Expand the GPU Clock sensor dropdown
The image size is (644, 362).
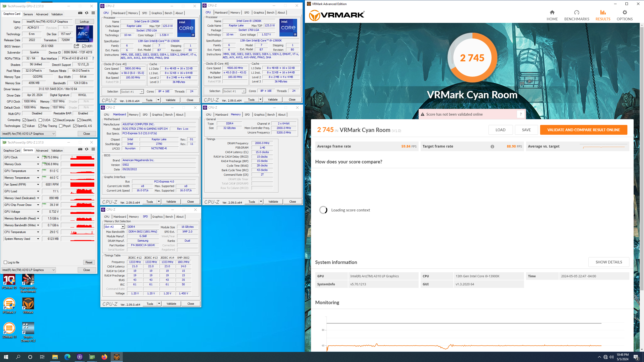coord(38,157)
